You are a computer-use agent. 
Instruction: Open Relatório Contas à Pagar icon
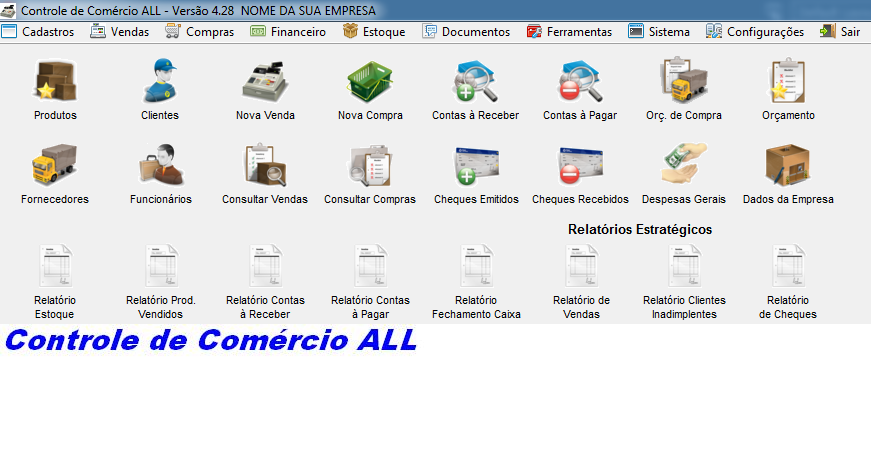tap(371, 266)
